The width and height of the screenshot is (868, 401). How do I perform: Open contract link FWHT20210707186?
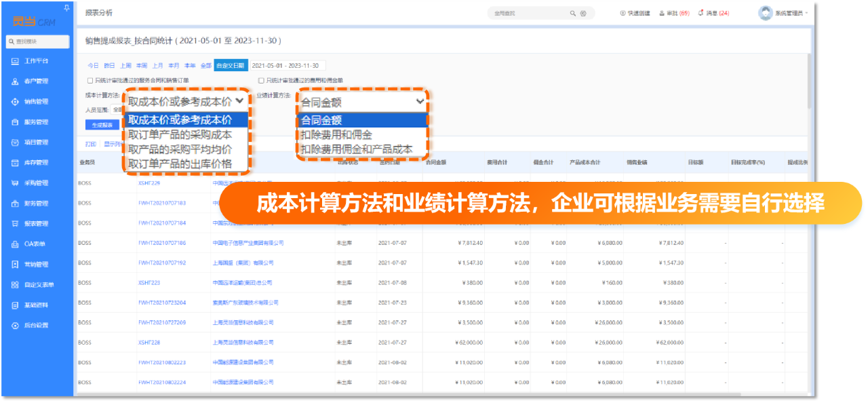(x=161, y=242)
